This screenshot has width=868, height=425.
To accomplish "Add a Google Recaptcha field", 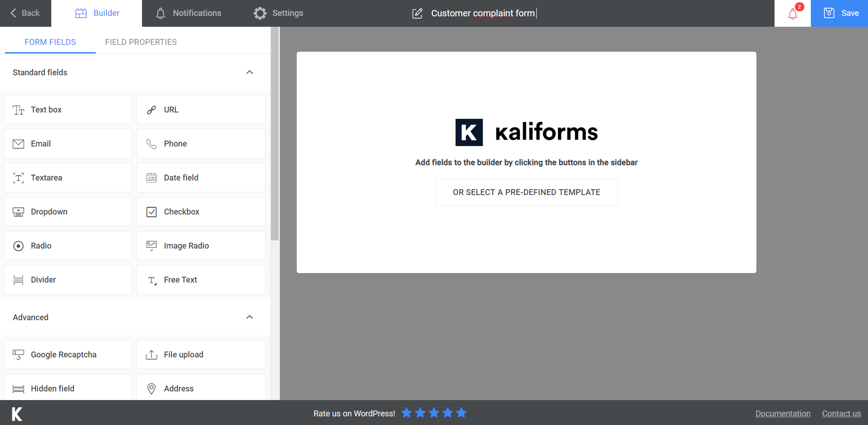I will 68,354.
